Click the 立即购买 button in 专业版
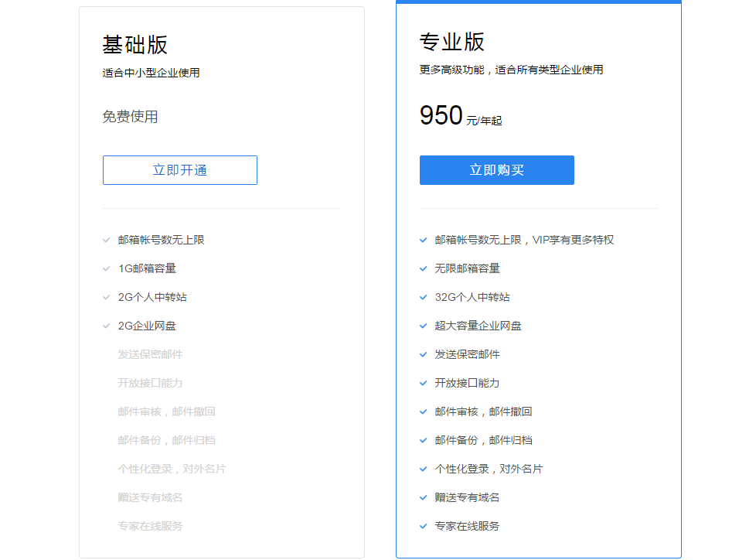Image resolution: width=756 pixels, height=560 pixels. [496, 170]
